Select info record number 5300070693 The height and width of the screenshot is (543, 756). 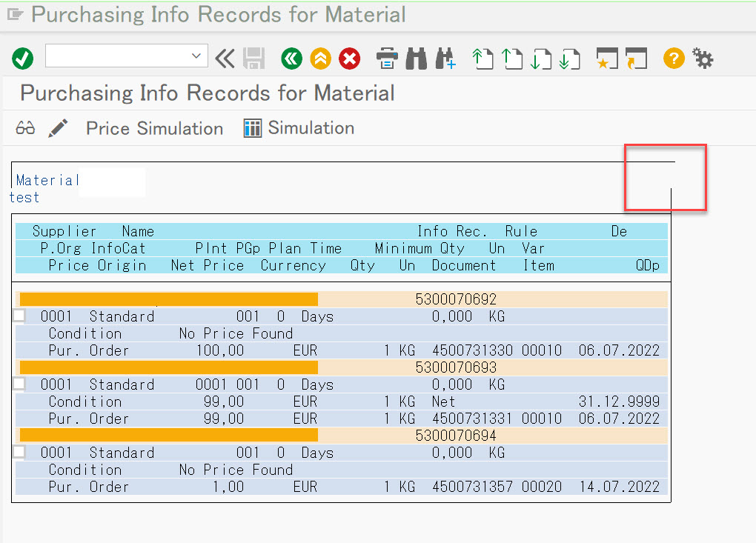(456, 367)
